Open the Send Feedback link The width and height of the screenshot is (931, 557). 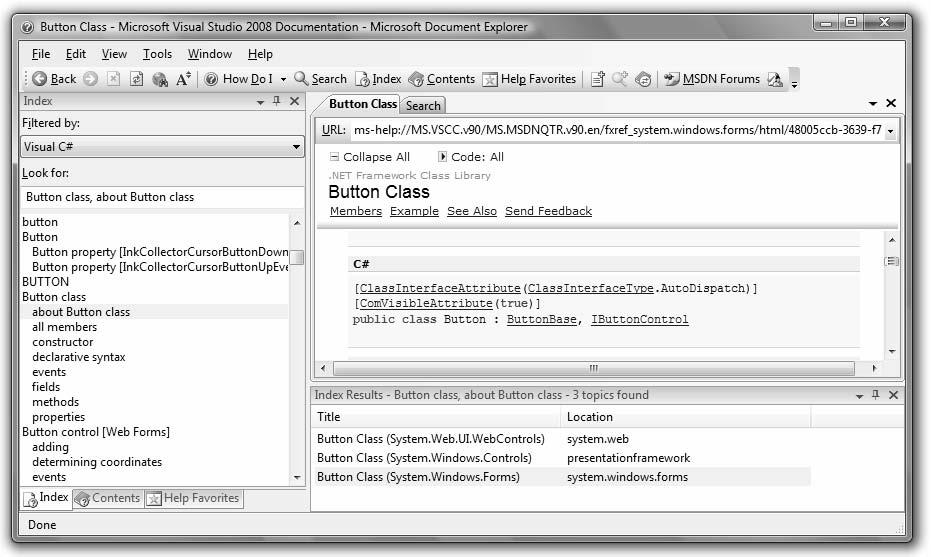pyautogui.click(x=549, y=211)
